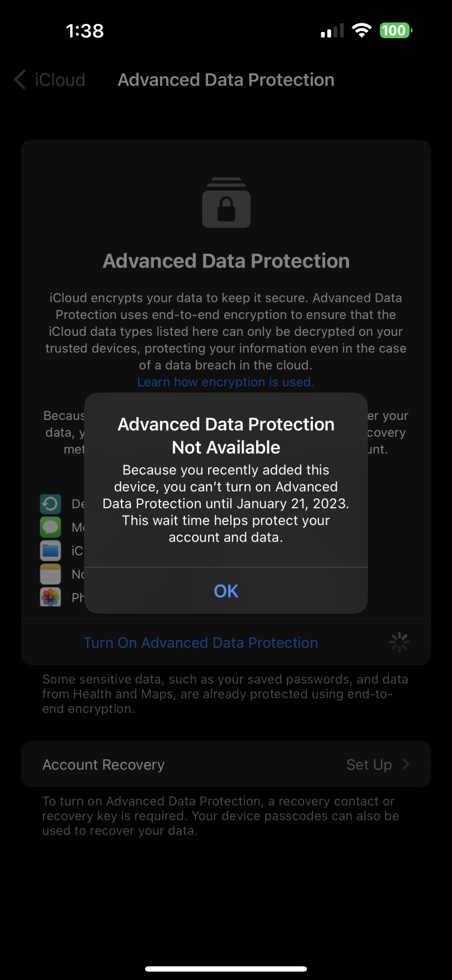The width and height of the screenshot is (452, 980).
Task: Tap the Set Up chevron arrow
Action: pos(405,764)
